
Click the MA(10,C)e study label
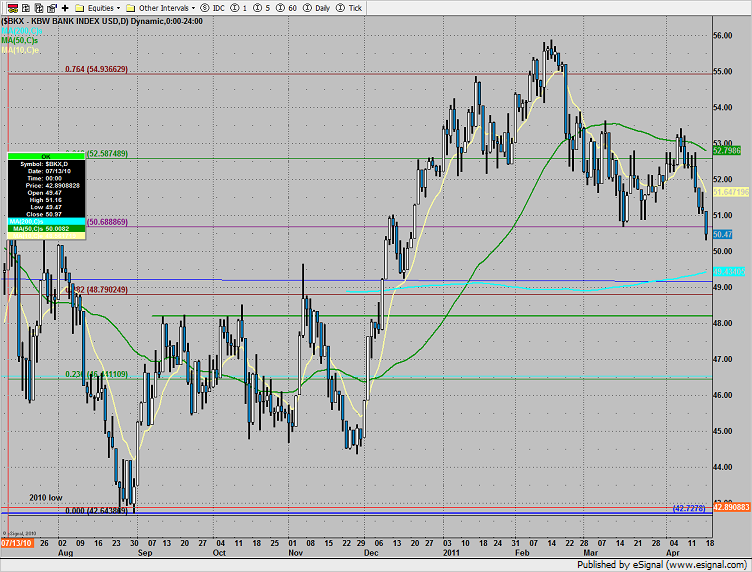click(x=20, y=50)
